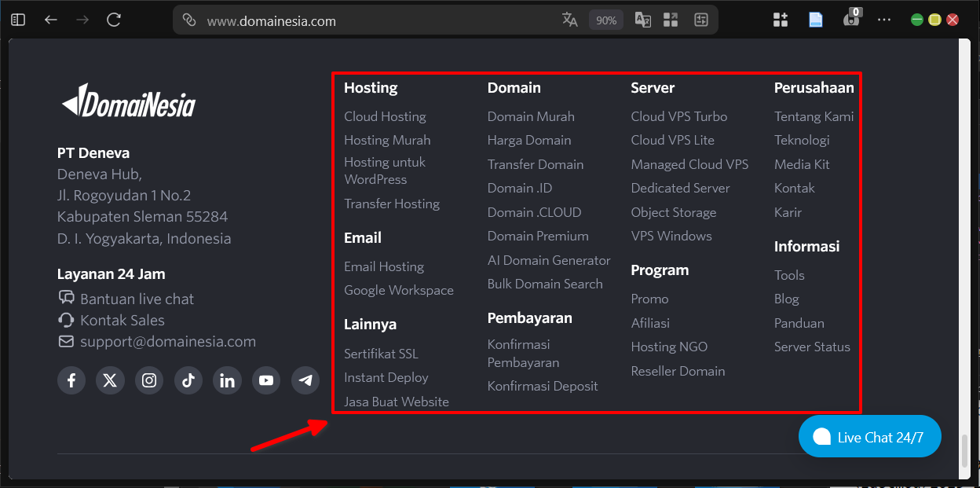The image size is (980, 488).
Task: Click the translate page icon in address bar
Action: click(570, 19)
